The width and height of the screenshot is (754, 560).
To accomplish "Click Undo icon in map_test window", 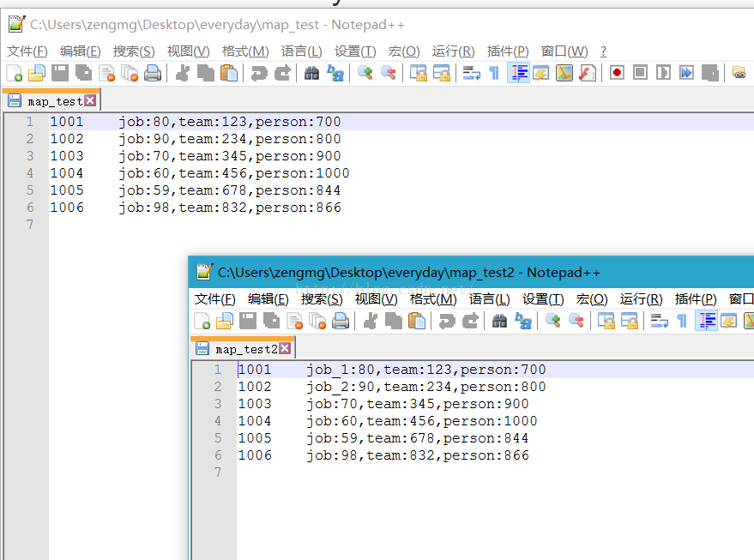I will tap(259, 73).
